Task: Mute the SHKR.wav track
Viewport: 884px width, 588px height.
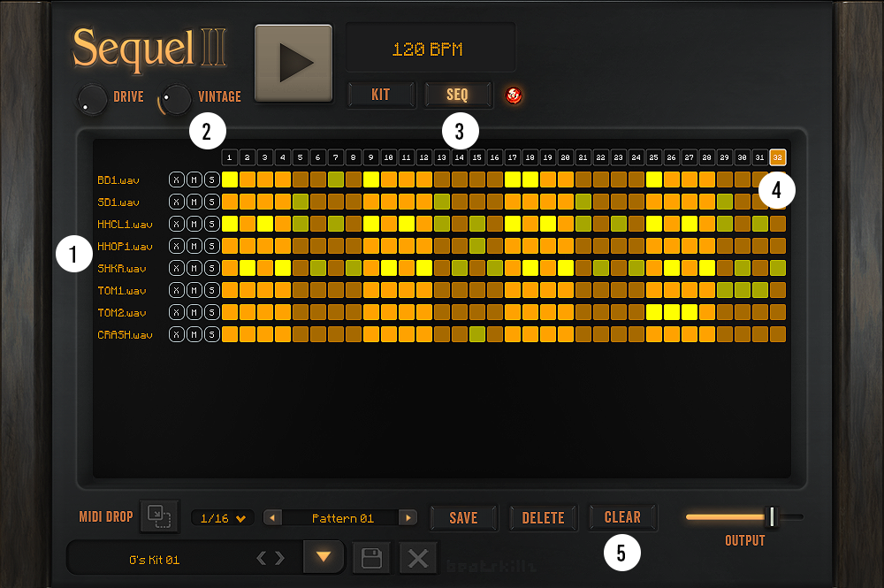Action: pyautogui.click(x=194, y=268)
